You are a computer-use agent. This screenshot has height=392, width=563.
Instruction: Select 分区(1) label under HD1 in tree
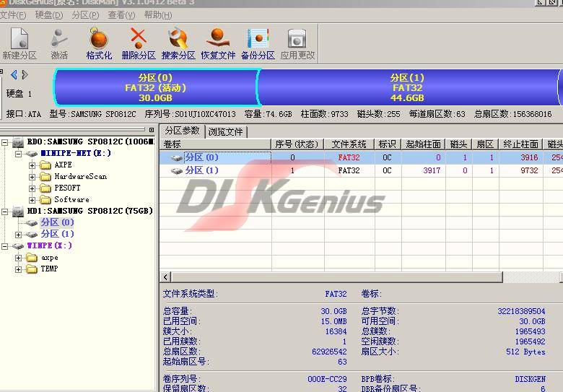[57, 234]
